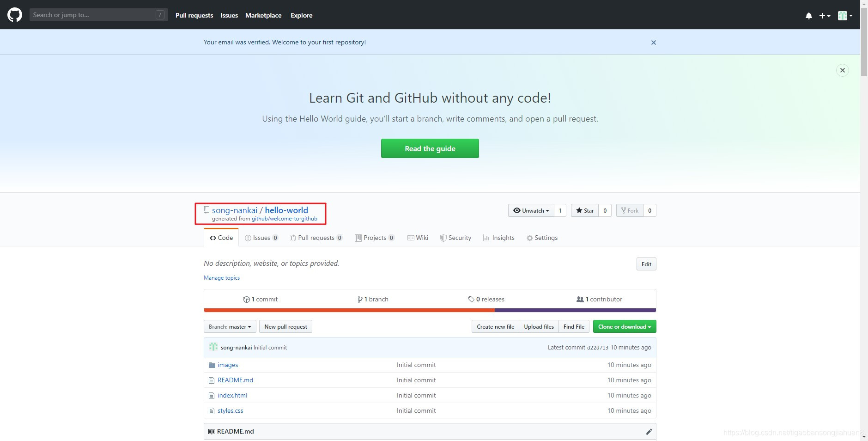Open the GitHub homepage octocat logo
The height and width of the screenshot is (441, 868).
(15, 15)
